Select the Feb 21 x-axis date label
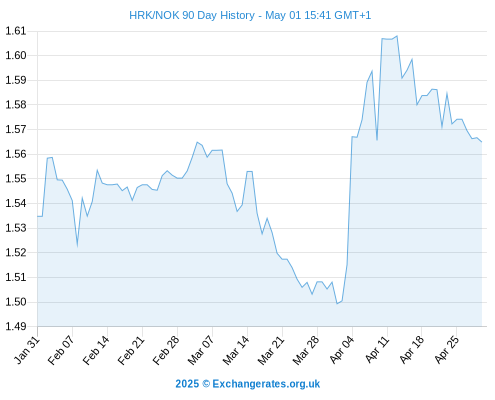Viewport: 495px width, 400px height. coord(131,350)
